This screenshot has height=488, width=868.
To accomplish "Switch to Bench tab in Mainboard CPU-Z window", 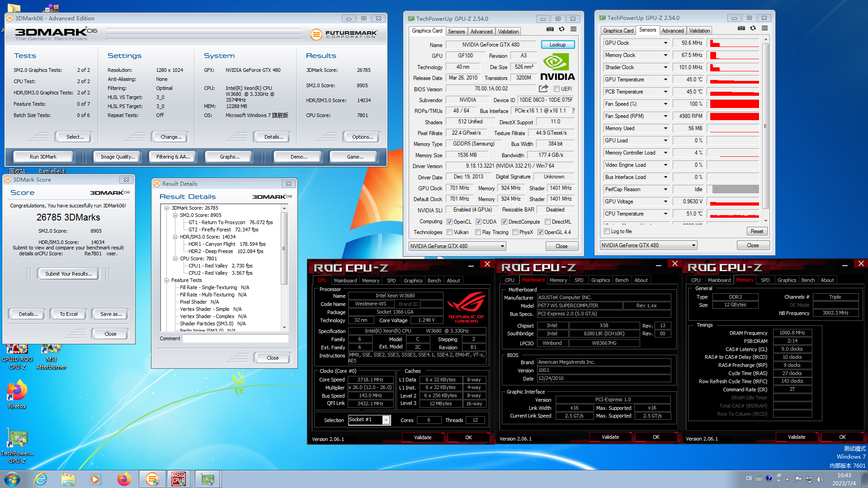I will [622, 280].
